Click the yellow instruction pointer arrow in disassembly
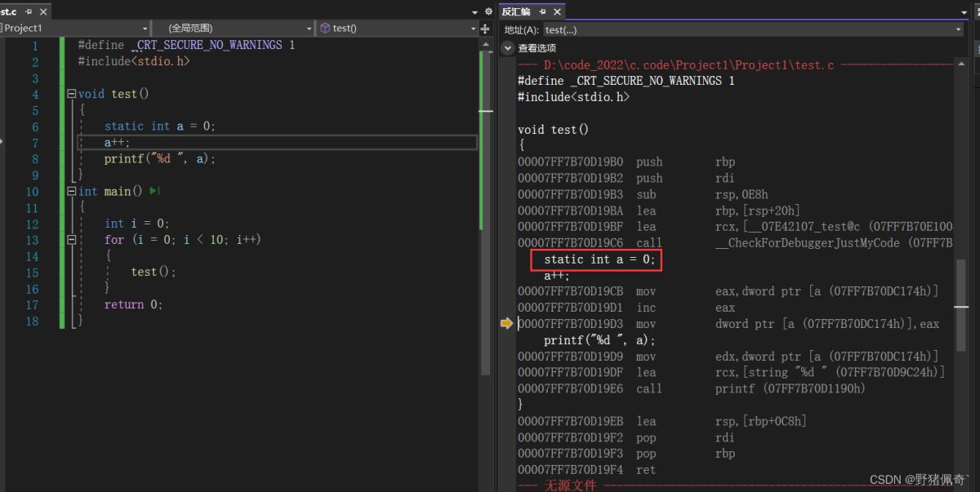 click(x=506, y=324)
